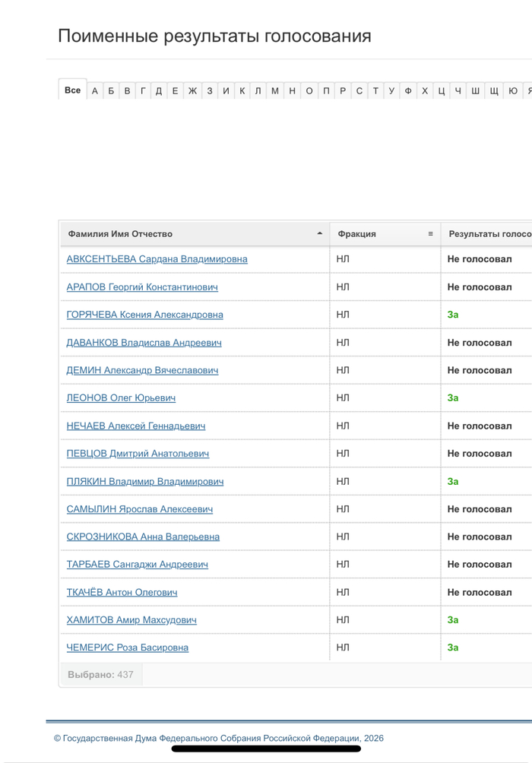Open ДАВАНКОВ Владислав Андреевич link
Screen dimensions: 532x763
tap(144, 343)
